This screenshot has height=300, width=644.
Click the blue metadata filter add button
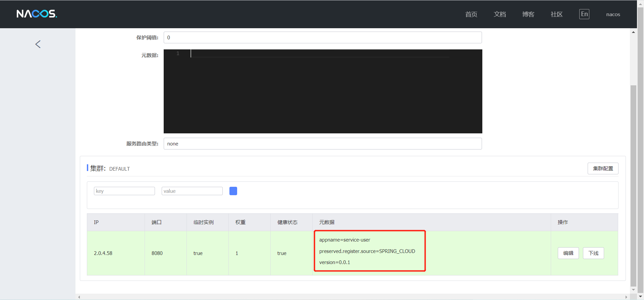pyautogui.click(x=233, y=191)
